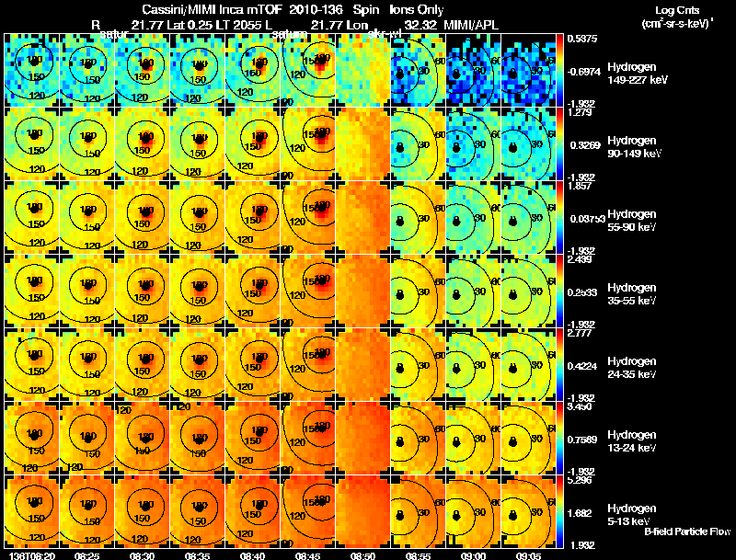Screen dimensions: 736x560
Task: Pick the '3.450' color scale maximum
Action: (x=580, y=406)
